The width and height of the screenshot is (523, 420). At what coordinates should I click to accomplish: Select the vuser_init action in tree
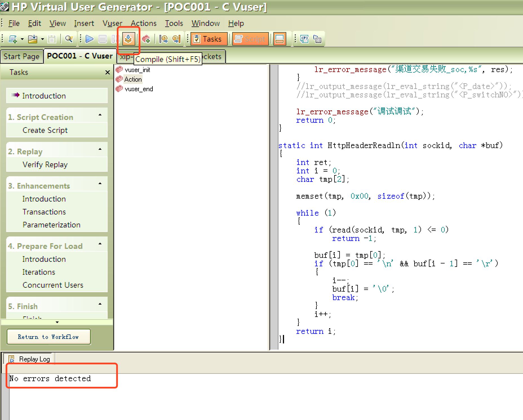click(x=133, y=70)
